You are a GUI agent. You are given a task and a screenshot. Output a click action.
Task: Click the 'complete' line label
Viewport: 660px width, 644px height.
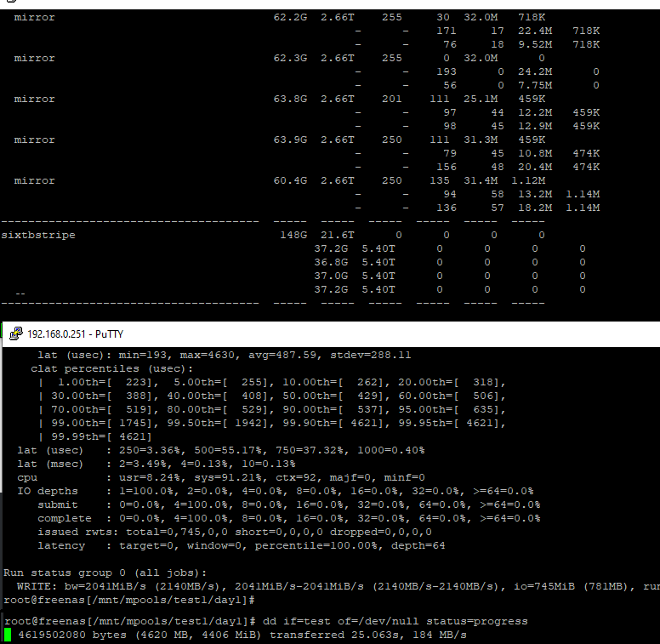point(65,519)
